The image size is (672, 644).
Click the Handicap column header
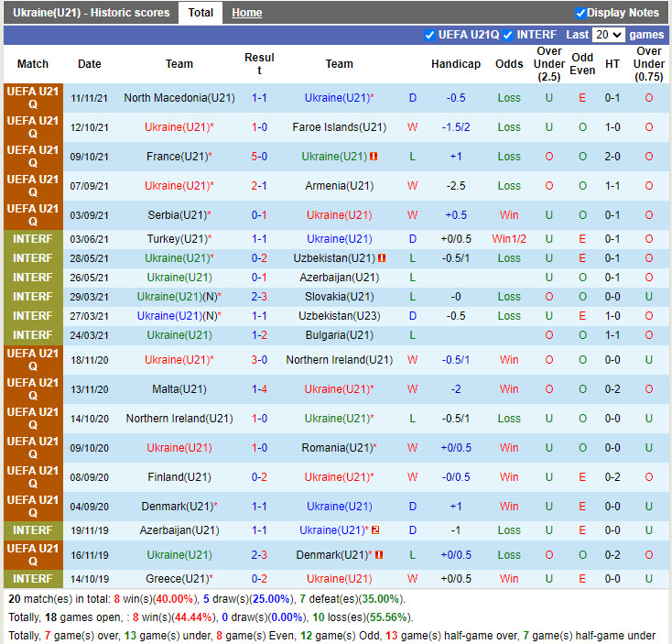[455, 64]
